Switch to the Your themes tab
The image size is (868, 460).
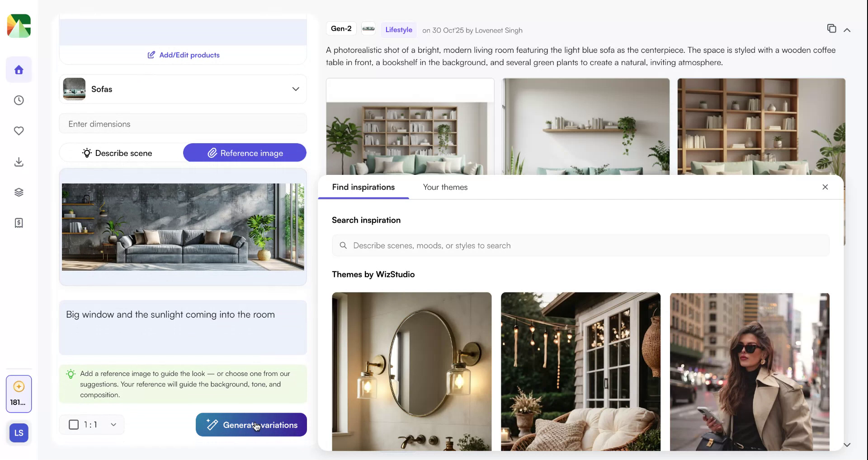pos(445,187)
